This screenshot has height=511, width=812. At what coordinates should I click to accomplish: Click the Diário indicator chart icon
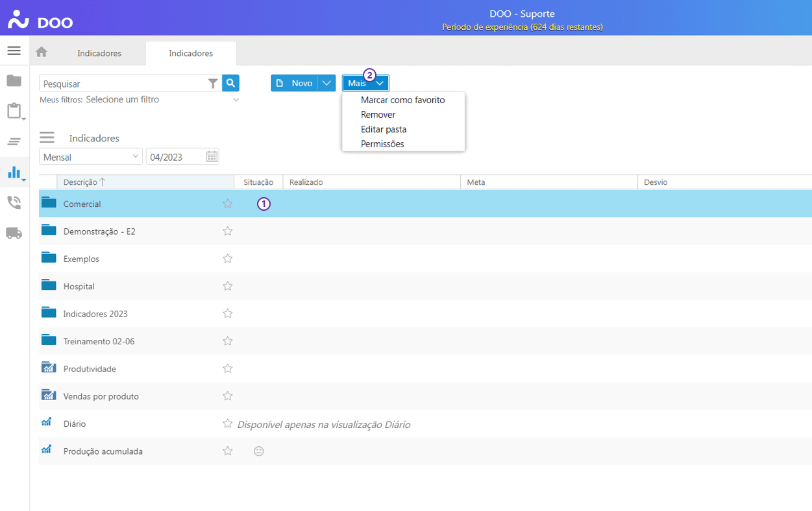click(x=47, y=422)
